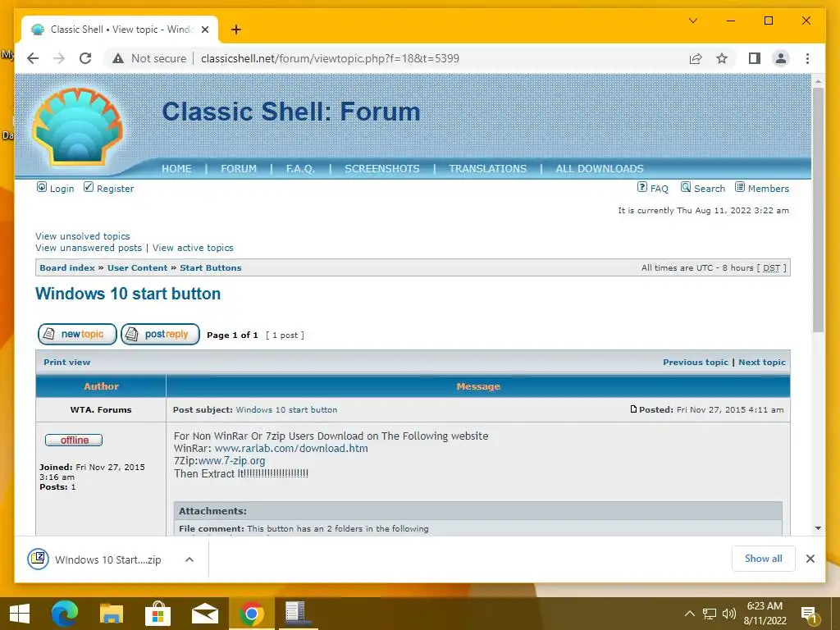Image resolution: width=840 pixels, height=630 pixels.
Task: Open Microsoft Store from taskbar
Action: point(158,614)
